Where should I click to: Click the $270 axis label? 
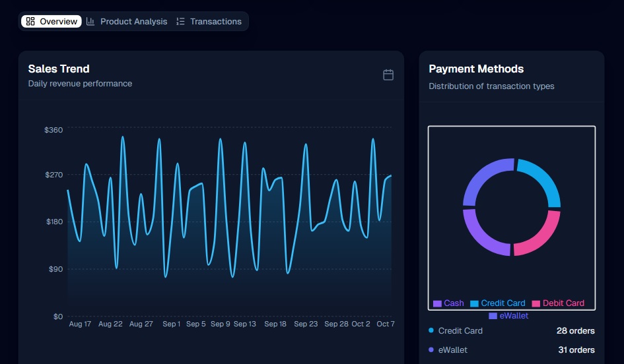point(53,175)
